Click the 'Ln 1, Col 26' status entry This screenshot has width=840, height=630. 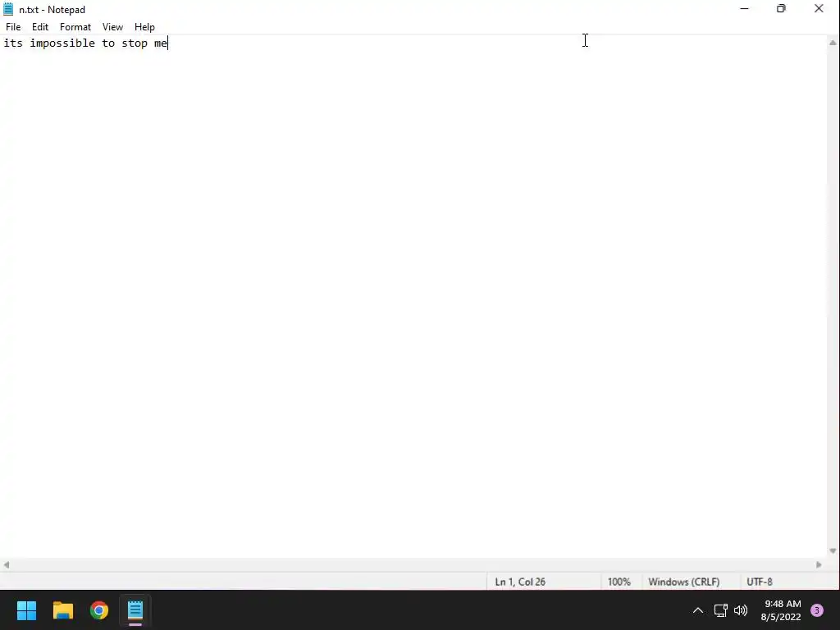pos(520,582)
